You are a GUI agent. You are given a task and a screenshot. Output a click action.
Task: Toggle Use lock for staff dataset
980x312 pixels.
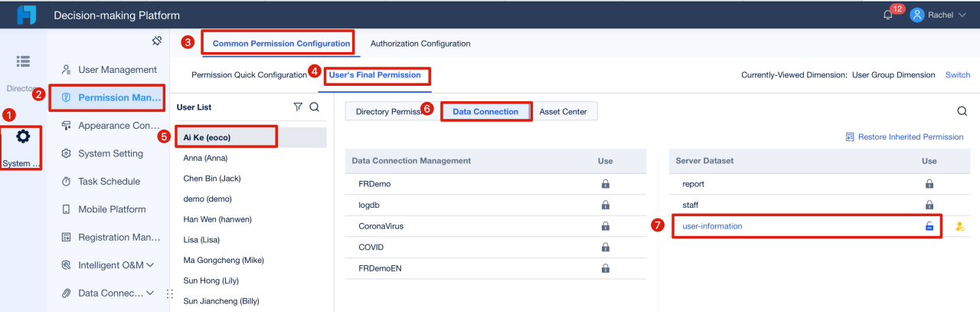929,205
